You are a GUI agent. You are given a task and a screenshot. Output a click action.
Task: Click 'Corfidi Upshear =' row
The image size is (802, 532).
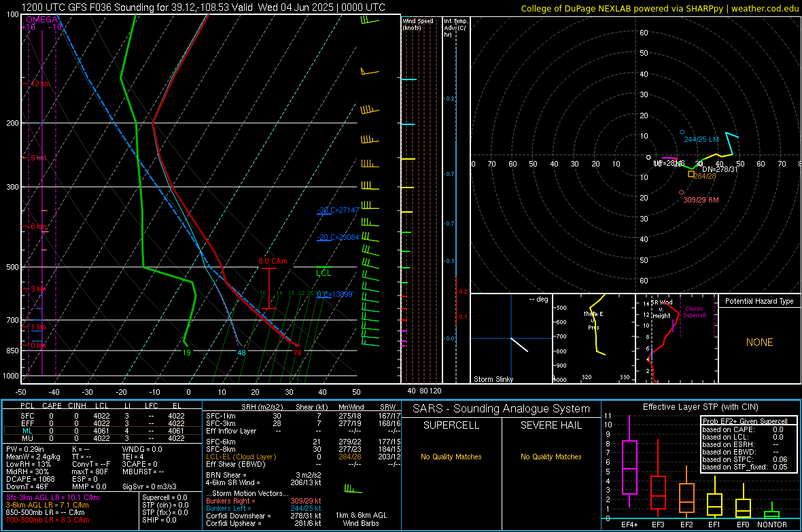[x=264, y=523]
